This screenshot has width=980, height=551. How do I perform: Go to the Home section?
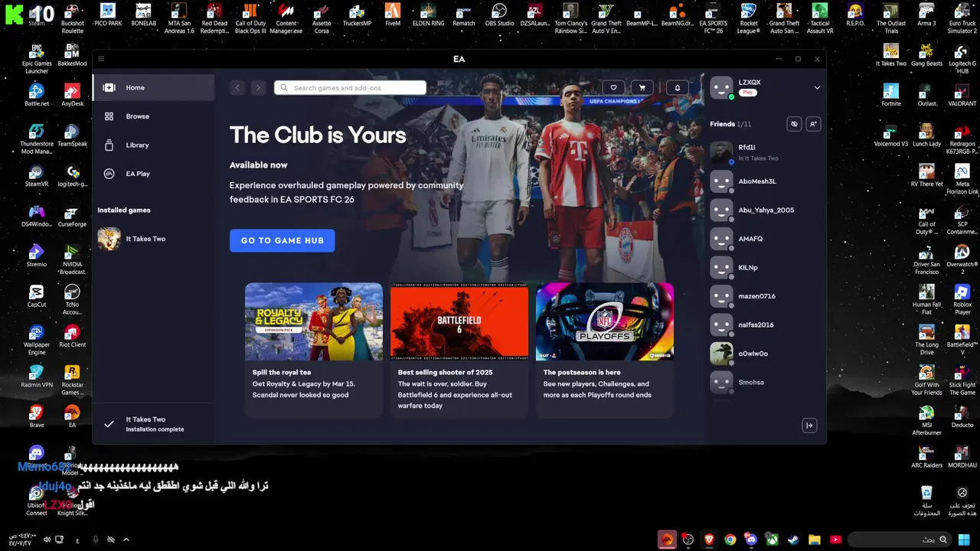(153, 87)
